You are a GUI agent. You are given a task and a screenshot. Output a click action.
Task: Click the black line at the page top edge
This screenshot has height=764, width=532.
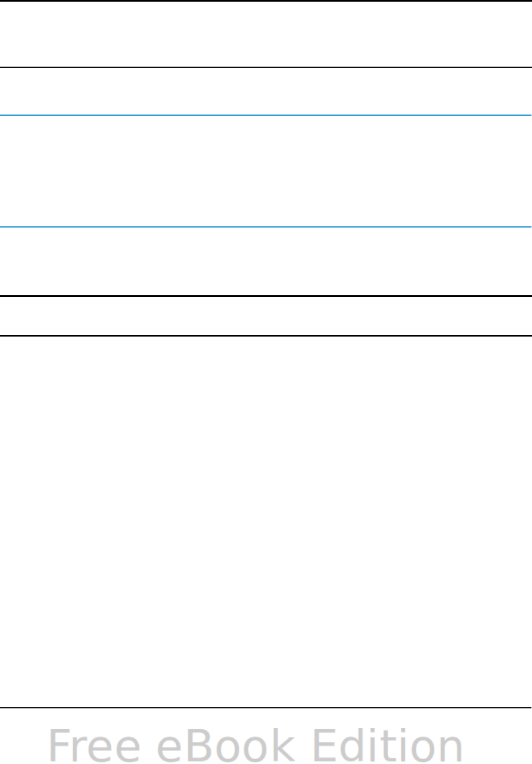click(266, 1)
